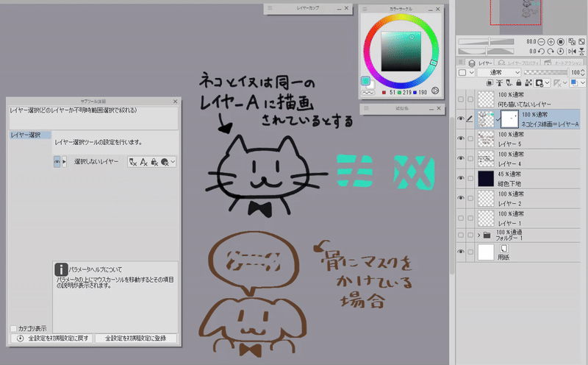Flip canvas horizontally in navigator
The height and width of the screenshot is (365, 588).
tap(572, 51)
